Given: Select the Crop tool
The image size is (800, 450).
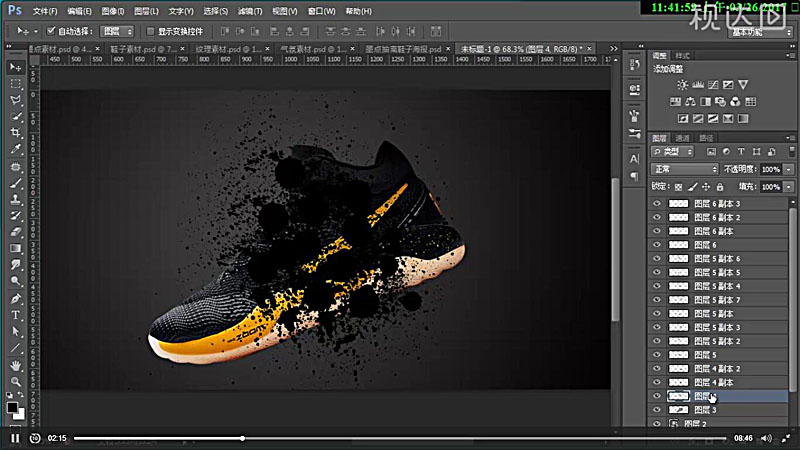Looking at the screenshot, I should coord(15,133).
